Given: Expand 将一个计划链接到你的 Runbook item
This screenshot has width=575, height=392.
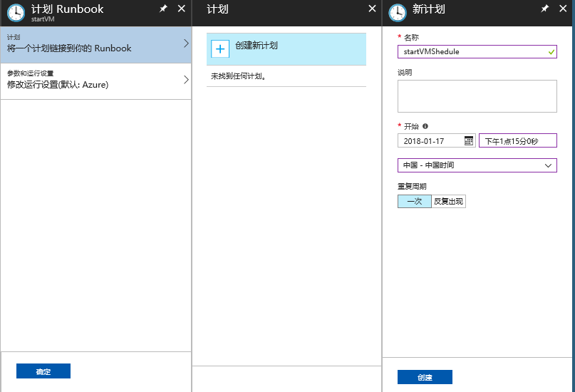Looking at the screenshot, I should [95, 44].
